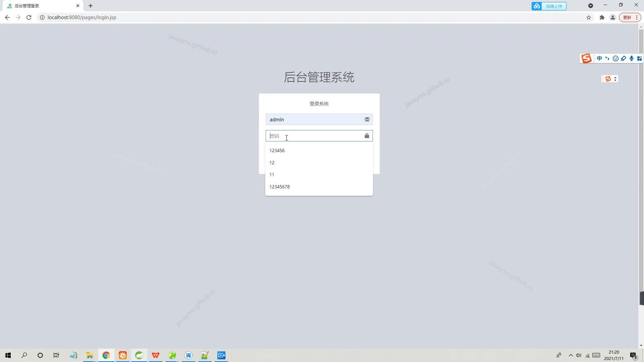Launch Google Chrome from the taskbar
The width and height of the screenshot is (644, 362).
click(x=106, y=355)
